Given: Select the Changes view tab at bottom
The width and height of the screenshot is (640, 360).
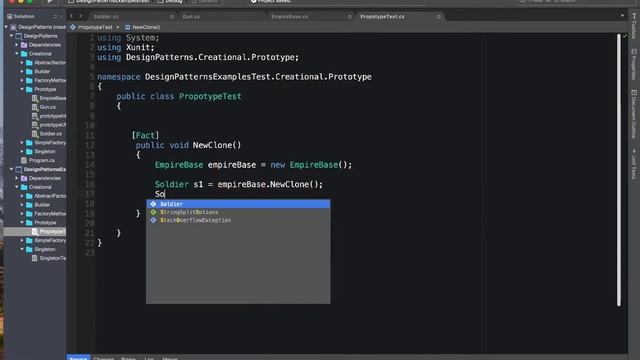Looking at the screenshot, I should click(104, 358).
